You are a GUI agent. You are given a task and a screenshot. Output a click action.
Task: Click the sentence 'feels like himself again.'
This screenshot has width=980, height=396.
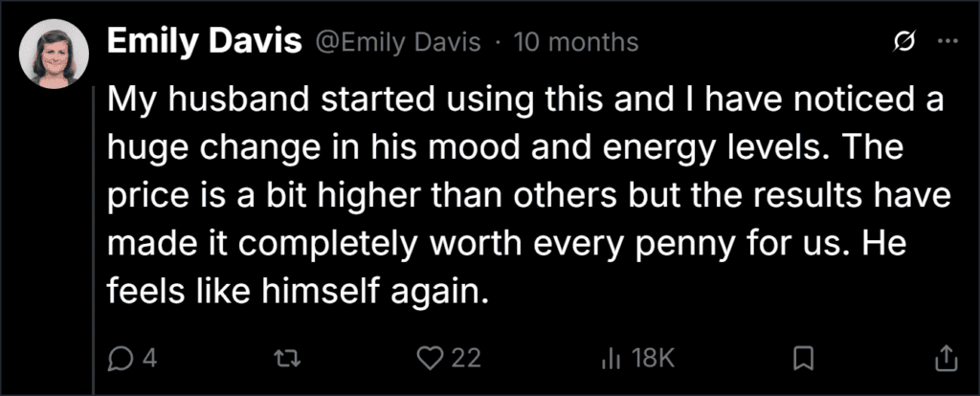tap(297, 291)
